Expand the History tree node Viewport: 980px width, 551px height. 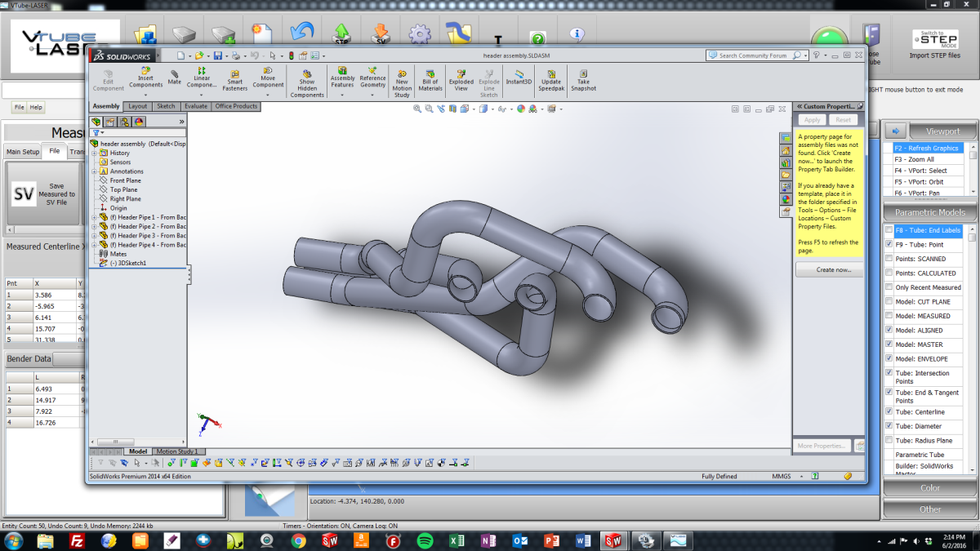point(94,153)
